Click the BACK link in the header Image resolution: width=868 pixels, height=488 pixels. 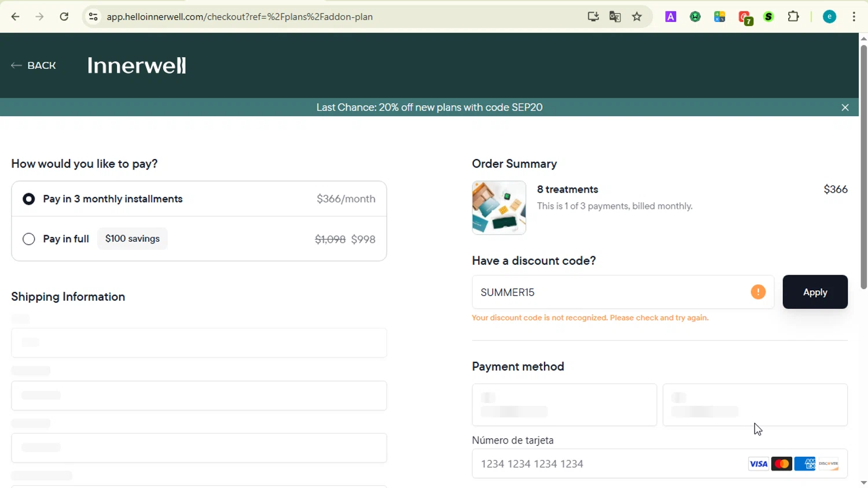tap(34, 65)
